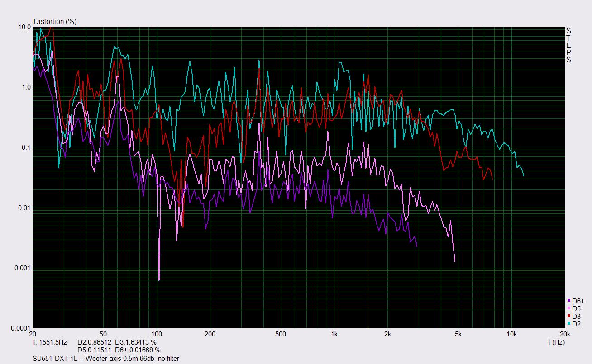This screenshot has width=592, height=364.
Task: Click the "200" frequency axis label
Action: (x=210, y=334)
